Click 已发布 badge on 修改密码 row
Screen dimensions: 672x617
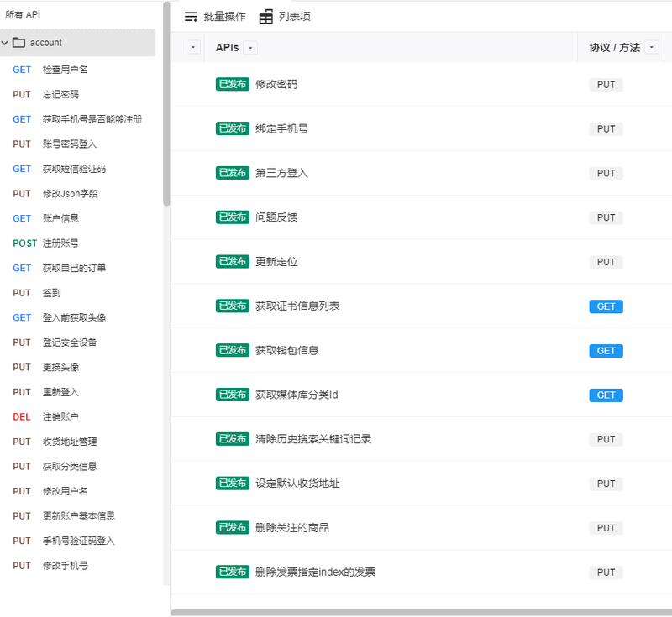tap(233, 84)
